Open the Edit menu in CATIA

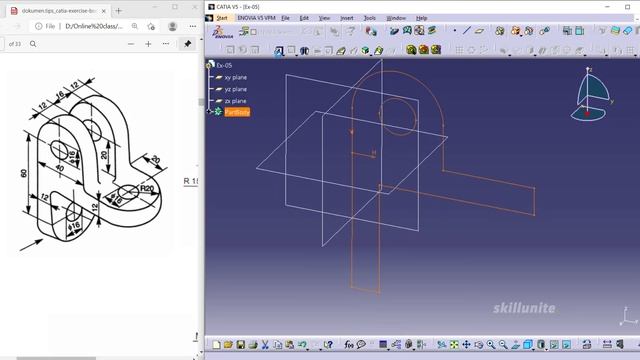coord(304,18)
